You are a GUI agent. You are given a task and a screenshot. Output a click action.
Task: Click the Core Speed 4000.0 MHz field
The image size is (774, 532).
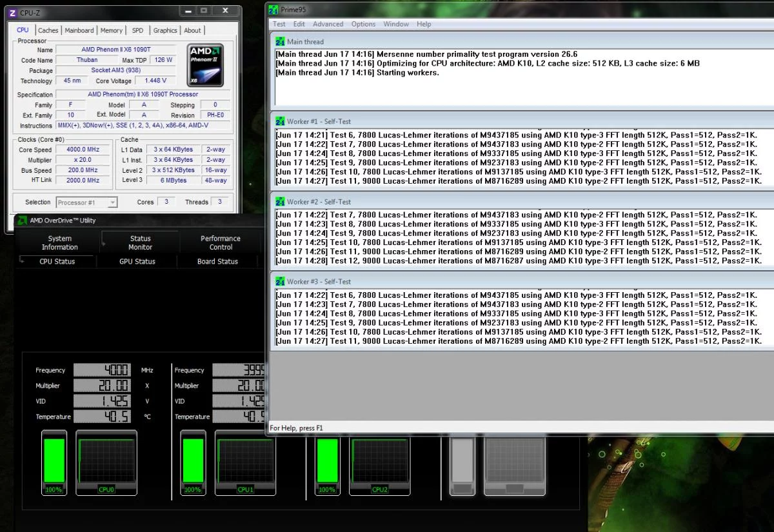(x=84, y=150)
